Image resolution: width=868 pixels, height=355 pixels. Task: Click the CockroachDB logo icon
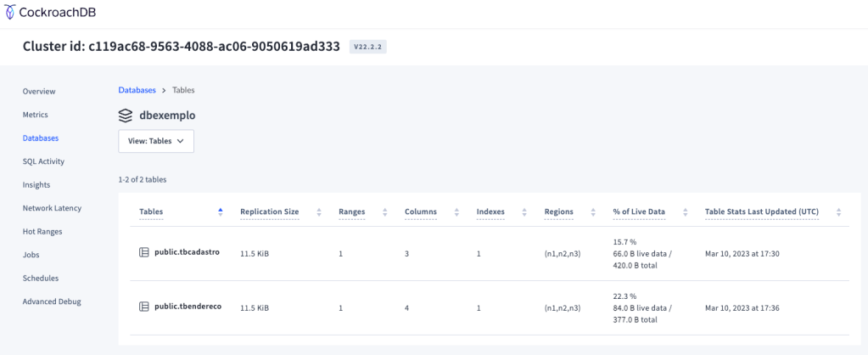(x=8, y=12)
